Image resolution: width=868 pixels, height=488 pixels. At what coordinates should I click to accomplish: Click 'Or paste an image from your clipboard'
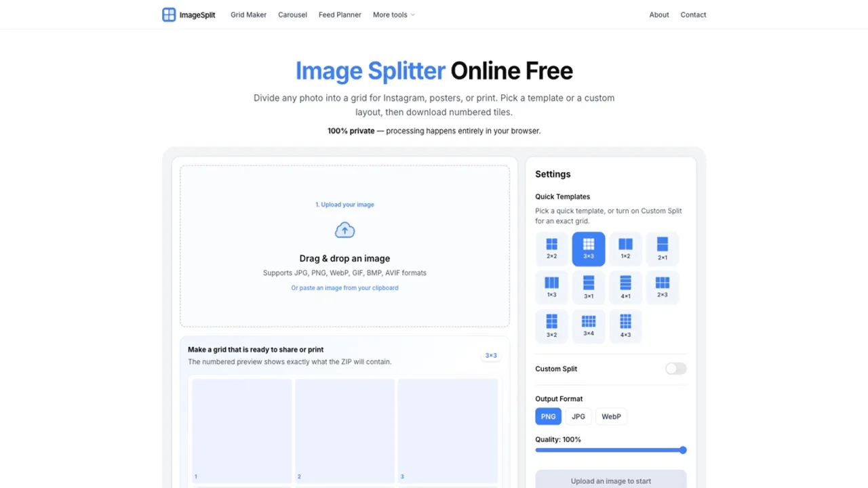(344, 288)
